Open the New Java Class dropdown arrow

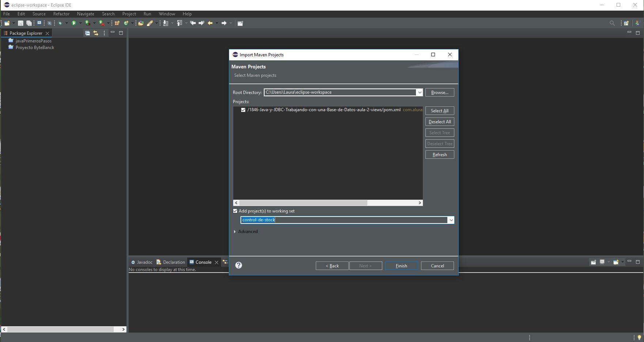click(x=132, y=23)
